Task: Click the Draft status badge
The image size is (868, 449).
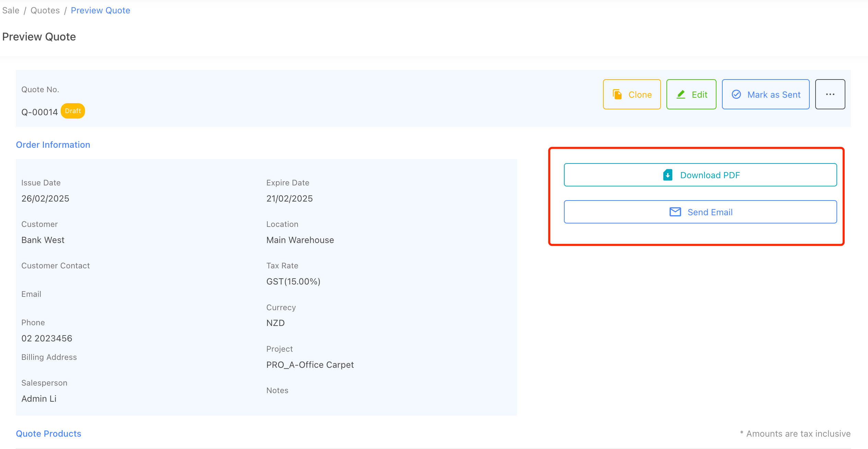Action: [x=73, y=111]
